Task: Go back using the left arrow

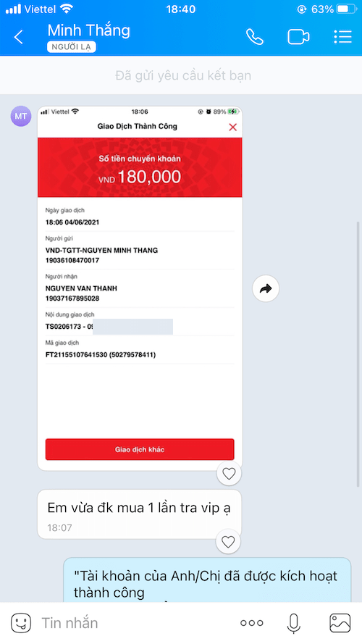Action: tap(19, 37)
